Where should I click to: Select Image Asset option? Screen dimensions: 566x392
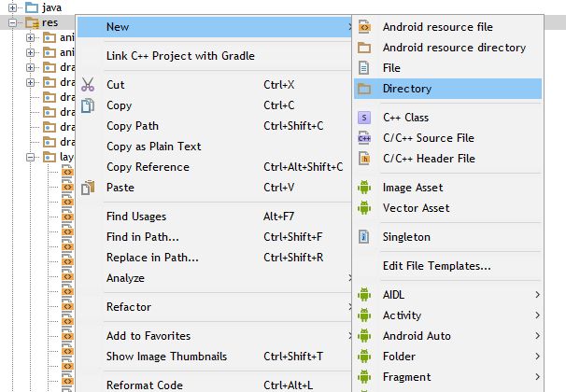pos(447,188)
